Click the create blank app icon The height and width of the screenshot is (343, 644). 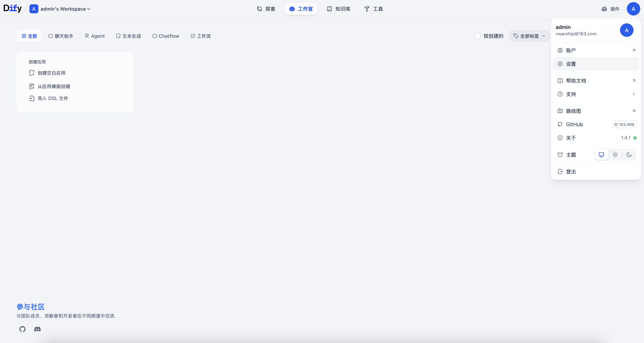pos(32,73)
